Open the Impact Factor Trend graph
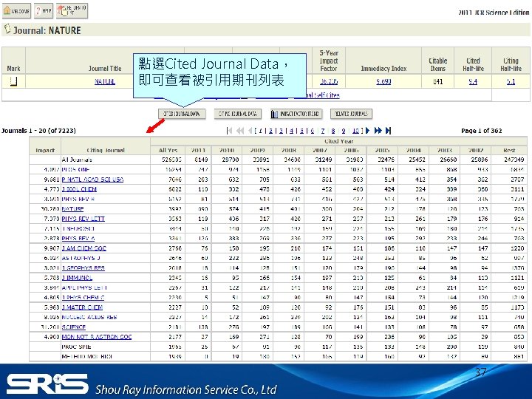This screenshot has width=532, height=399. 296,114
